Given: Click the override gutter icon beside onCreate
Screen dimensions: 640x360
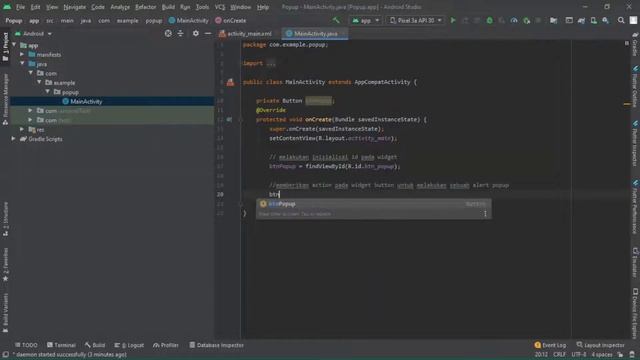Looking at the screenshot, I should pyautogui.click(x=229, y=120).
